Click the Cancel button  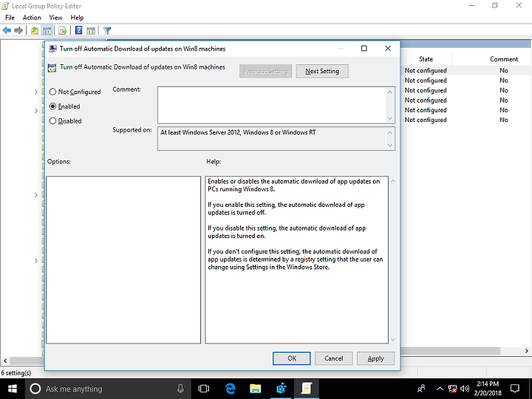point(333,358)
